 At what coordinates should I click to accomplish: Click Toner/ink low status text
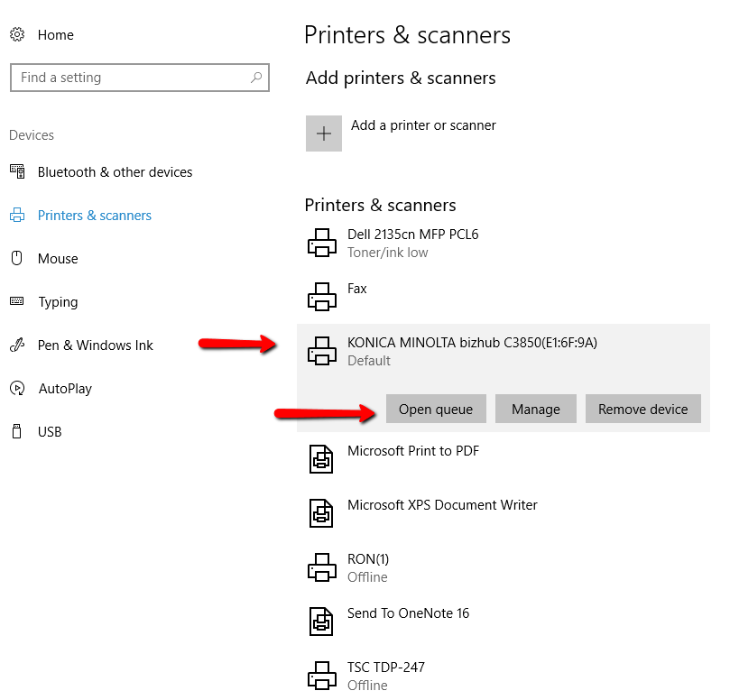tap(387, 253)
